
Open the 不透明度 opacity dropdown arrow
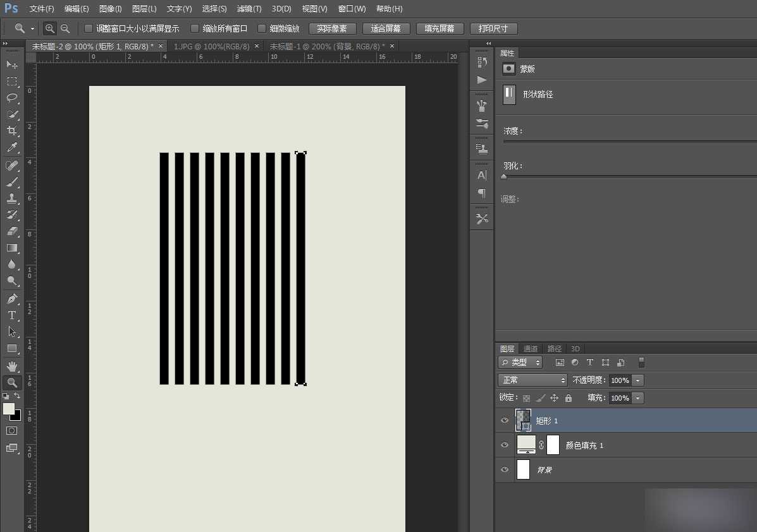pos(637,380)
